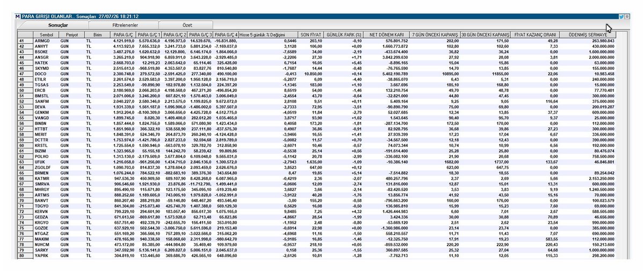644x271 pixels.
Task: Select the BANVT symbol cell
Action: [x=46, y=199]
